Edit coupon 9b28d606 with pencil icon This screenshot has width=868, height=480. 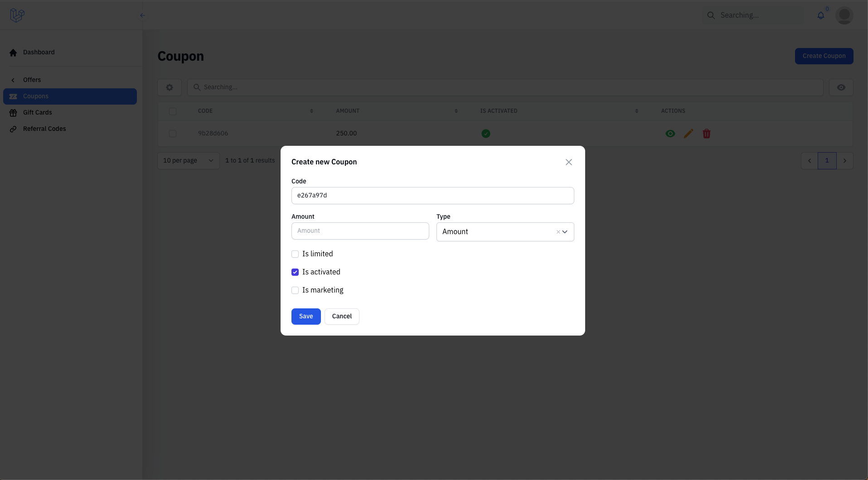(x=689, y=134)
